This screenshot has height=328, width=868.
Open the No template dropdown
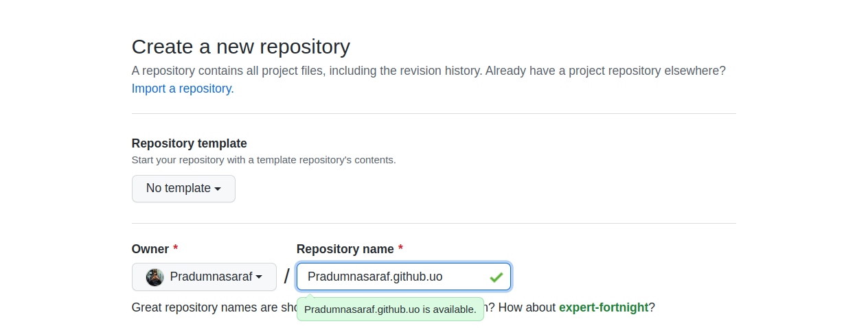pyautogui.click(x=183, y=189)
